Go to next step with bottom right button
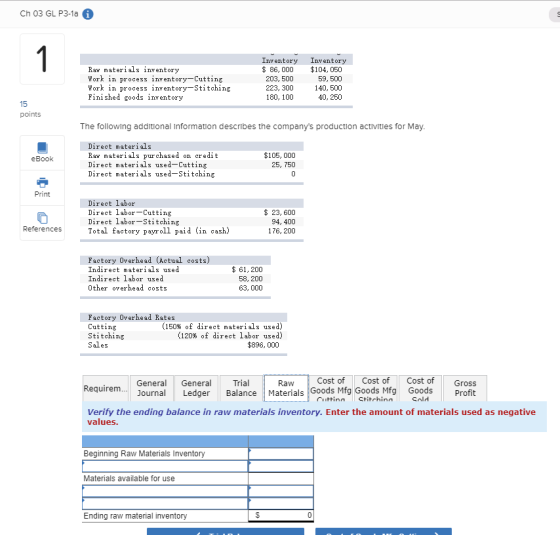The height and width of the screenshot is (535, 560). tap(384, 531)
